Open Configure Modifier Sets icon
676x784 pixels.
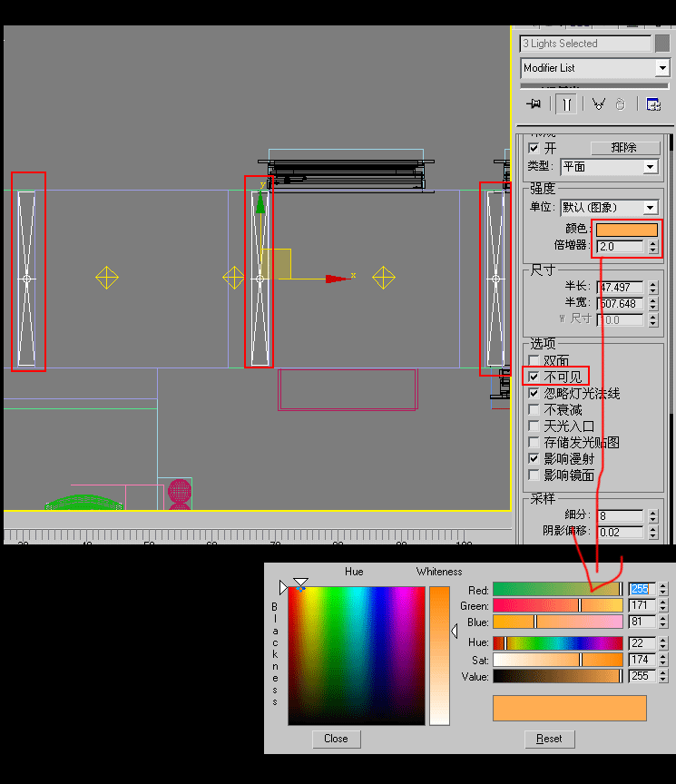click(653, 104)
